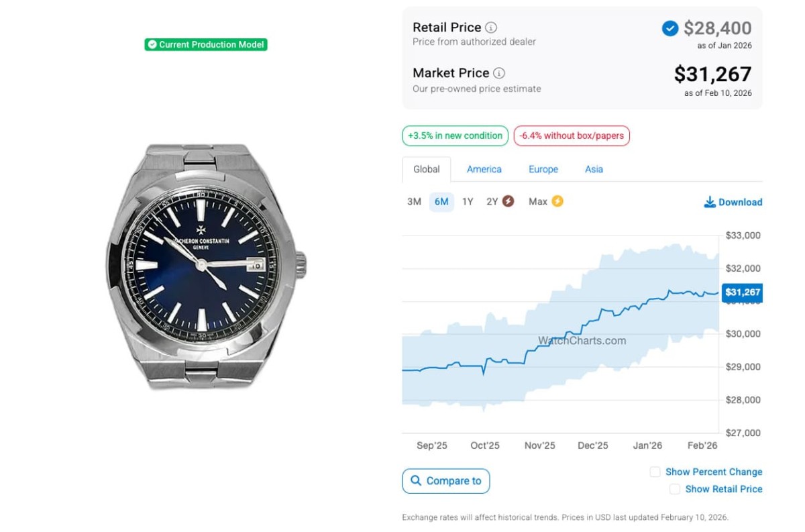This screenshot has width=805, height=532.
Task: Click the magnifier icon in Compare to
Action: (x=416, y=481)
